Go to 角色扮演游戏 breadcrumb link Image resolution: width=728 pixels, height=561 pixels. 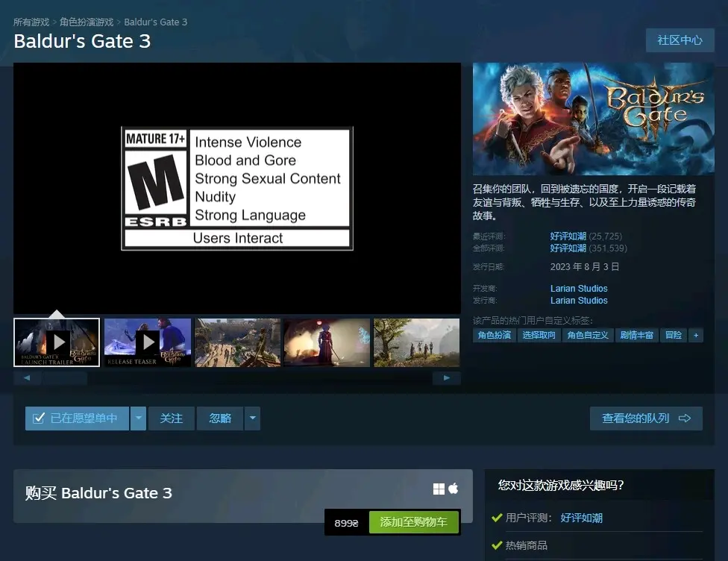point(87,22)
